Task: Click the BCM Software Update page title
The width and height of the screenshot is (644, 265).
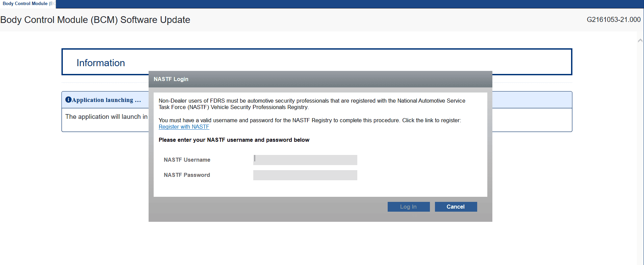Action: [95, 20]
